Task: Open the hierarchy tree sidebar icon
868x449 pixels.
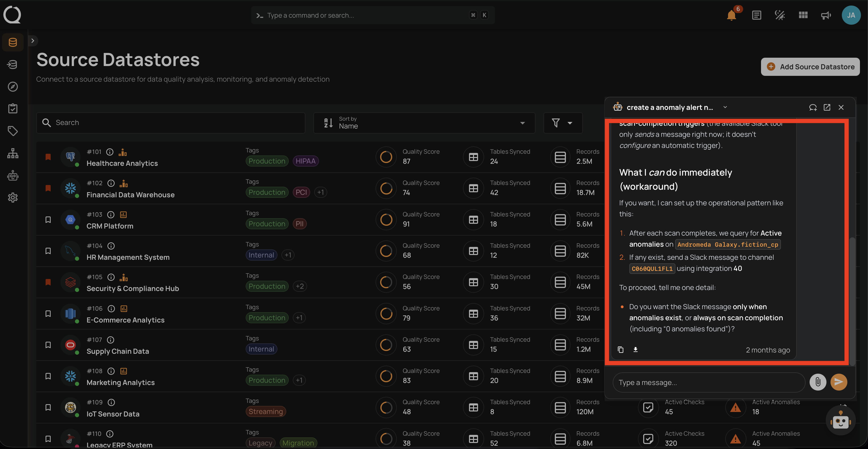Action: pos(13,153)
